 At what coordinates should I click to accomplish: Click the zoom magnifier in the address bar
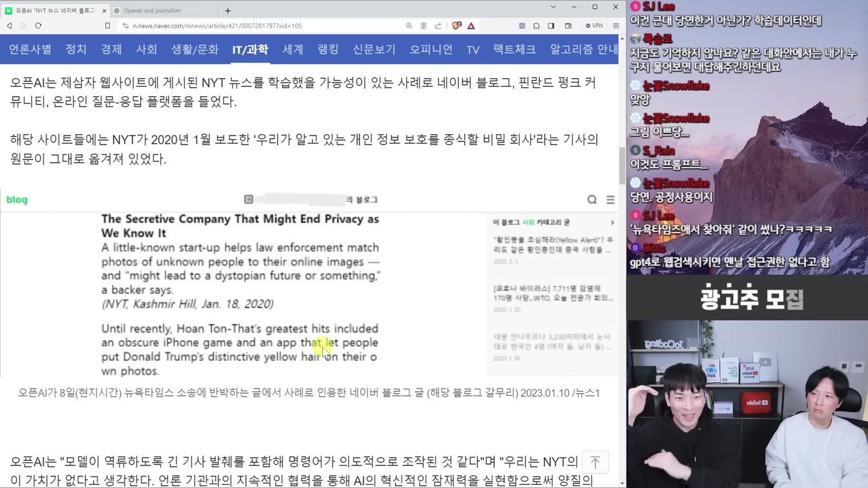coord(409,26)
